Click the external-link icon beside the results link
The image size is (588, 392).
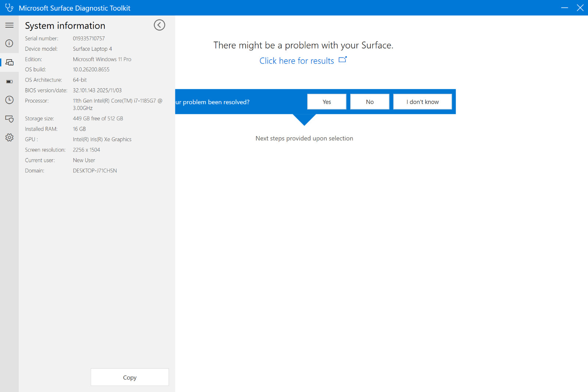(x=343, y=60)
